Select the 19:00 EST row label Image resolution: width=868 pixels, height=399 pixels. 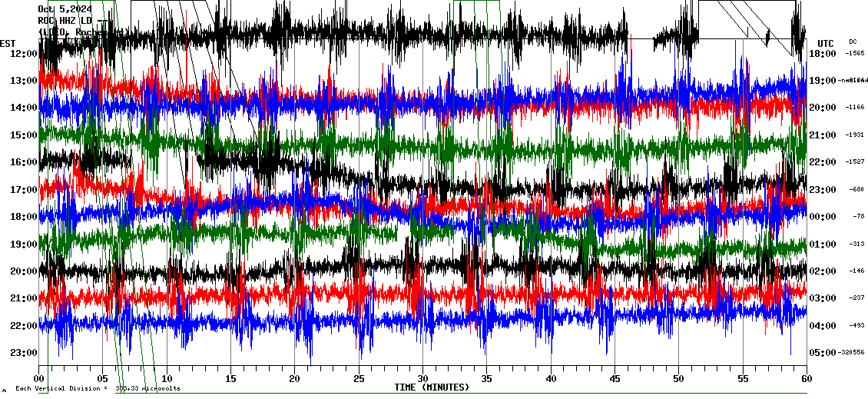coord(24,244)
